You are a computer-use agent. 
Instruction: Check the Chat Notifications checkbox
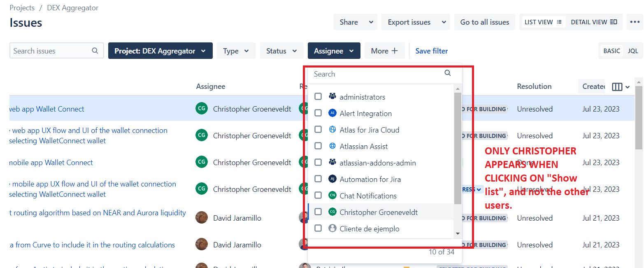pos(318,195)
